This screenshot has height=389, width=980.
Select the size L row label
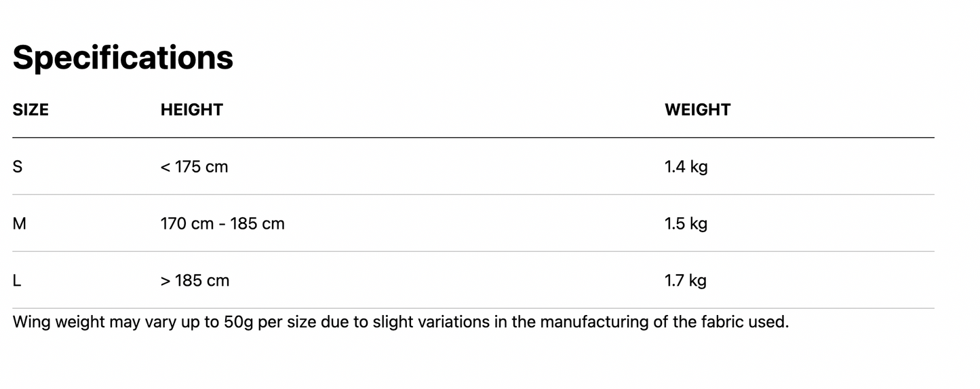coord(17,280)
